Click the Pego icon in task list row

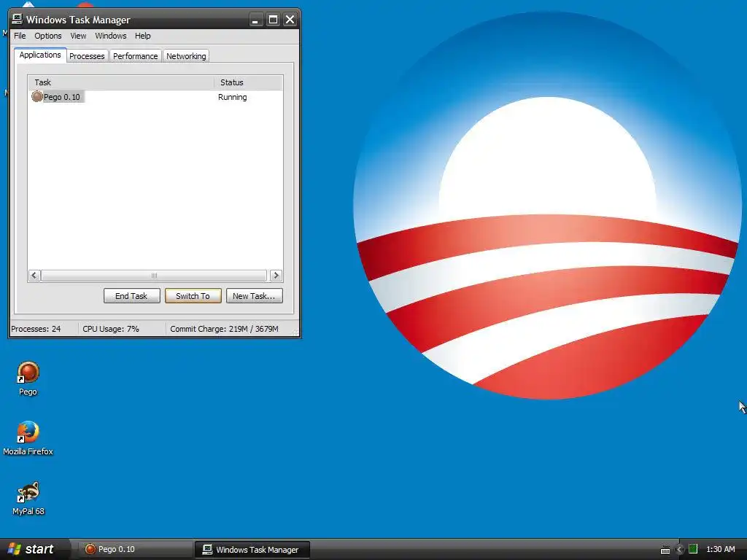(x=37, y=97)
